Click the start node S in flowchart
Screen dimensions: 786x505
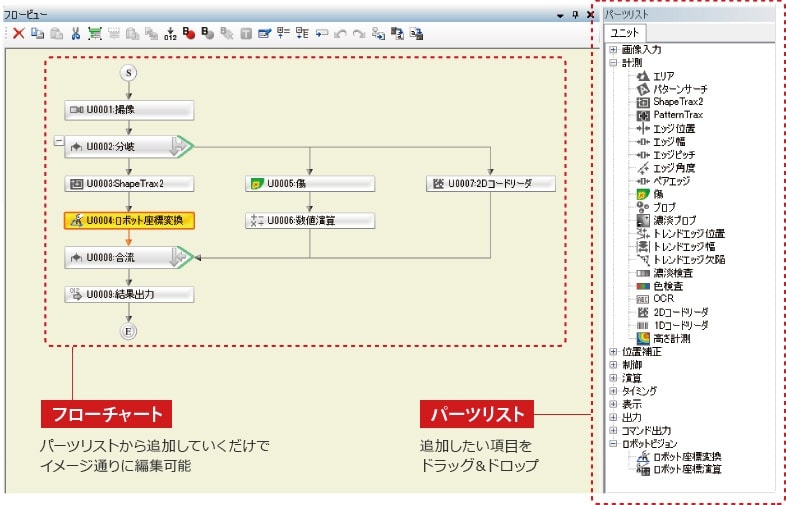[x=127, y=72]
